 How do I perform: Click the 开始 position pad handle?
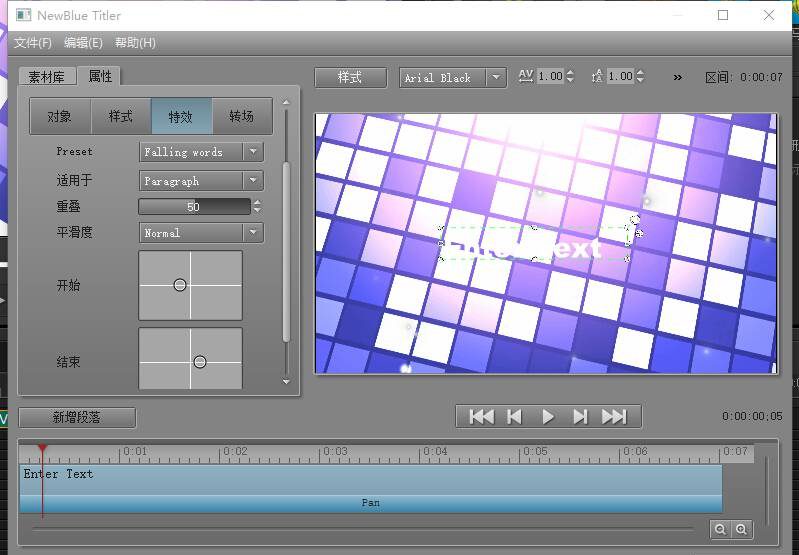[x=180, y=285]
